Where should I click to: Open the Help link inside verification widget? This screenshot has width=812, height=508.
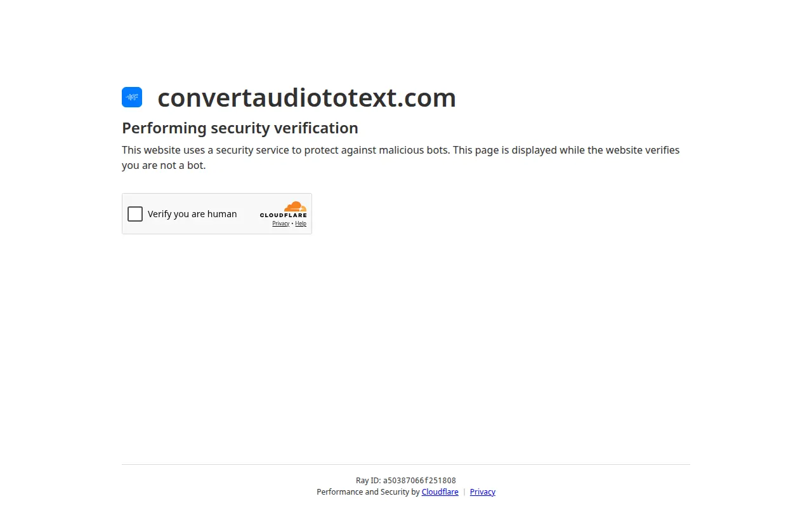click(301, 224)
